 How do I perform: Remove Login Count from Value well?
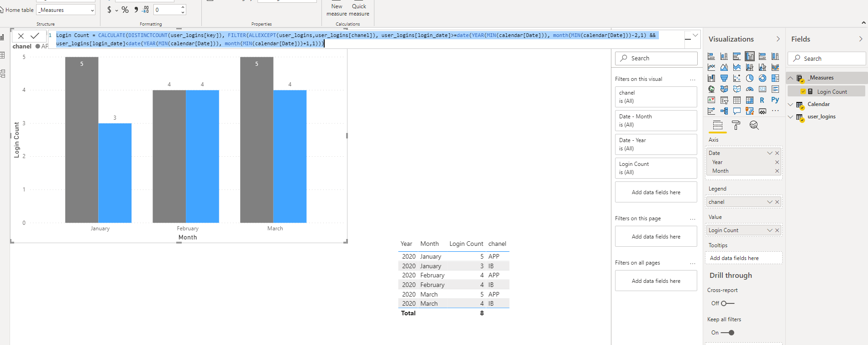(x=777, y=230)
